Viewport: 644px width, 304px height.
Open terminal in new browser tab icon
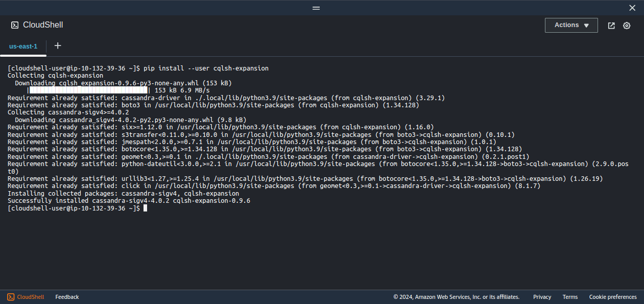point(611,25)
